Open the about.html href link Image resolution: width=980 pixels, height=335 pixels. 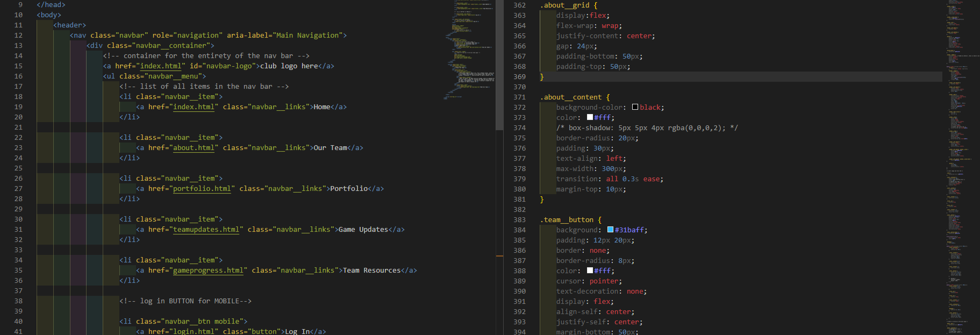(x=194, y=148)
